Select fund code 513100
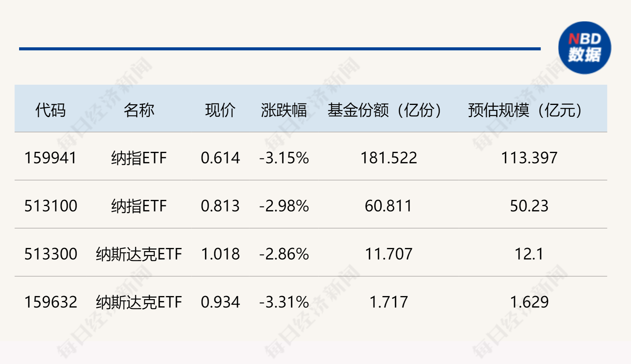This screenshot has height=364, width=631. click(50, 206)
